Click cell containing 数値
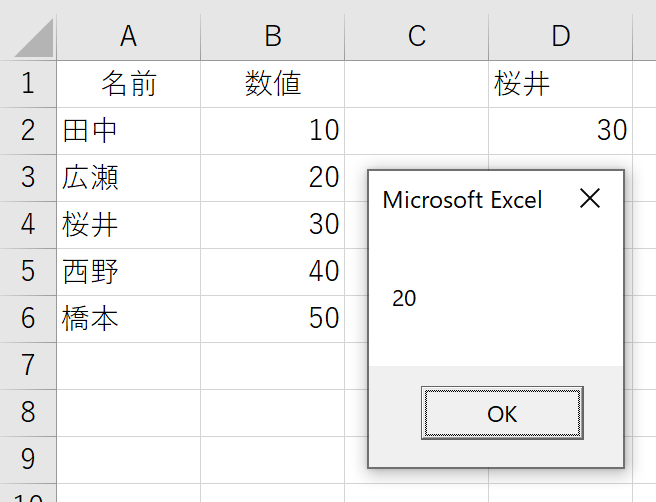This screenshot has height=502, width=656. [273, 84]
